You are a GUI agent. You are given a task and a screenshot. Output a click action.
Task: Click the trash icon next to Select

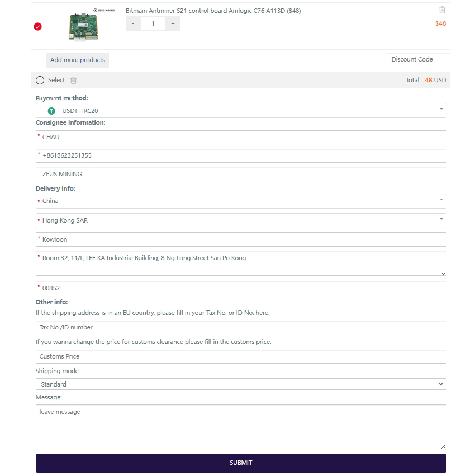point(73,81)
